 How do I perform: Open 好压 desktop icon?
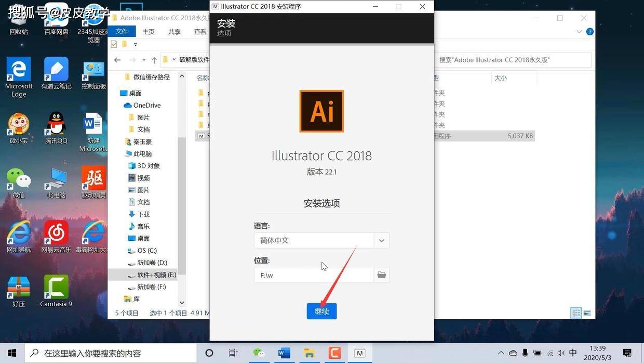pos(19,291)
